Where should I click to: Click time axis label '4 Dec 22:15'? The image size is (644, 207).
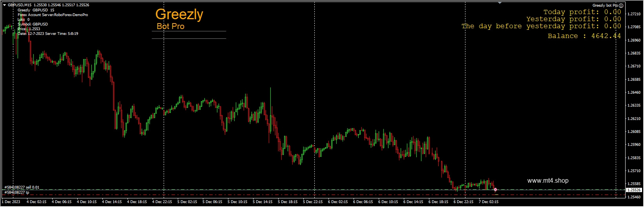162,202
